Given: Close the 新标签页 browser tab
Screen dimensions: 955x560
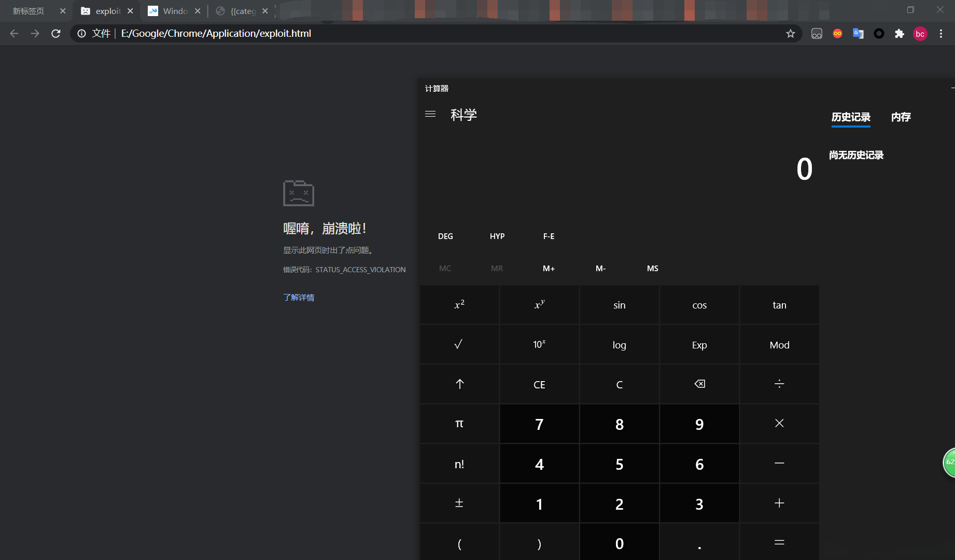Looking at the screenshot, I should tap(63, 11).
